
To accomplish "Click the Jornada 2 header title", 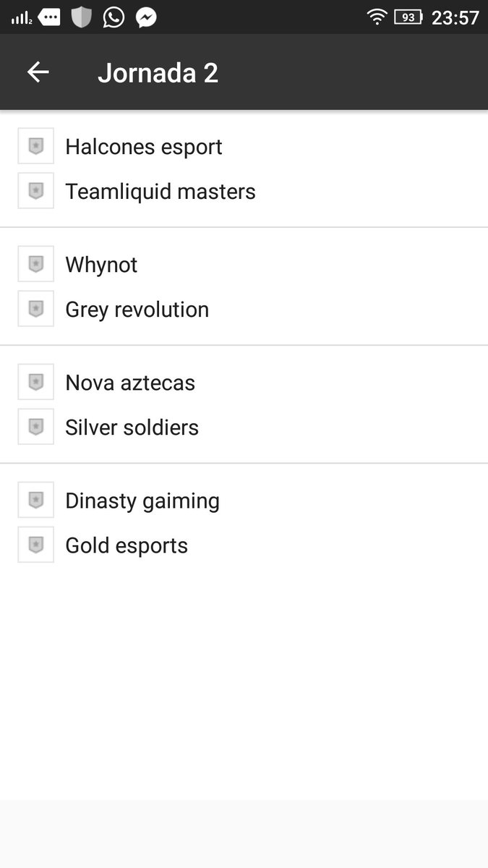I will point(158,73).
